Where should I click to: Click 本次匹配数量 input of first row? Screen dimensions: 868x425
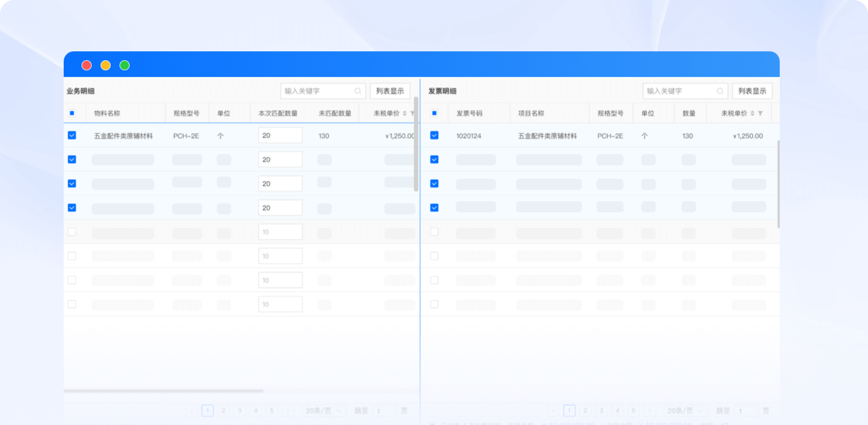(x=280, y=136)
